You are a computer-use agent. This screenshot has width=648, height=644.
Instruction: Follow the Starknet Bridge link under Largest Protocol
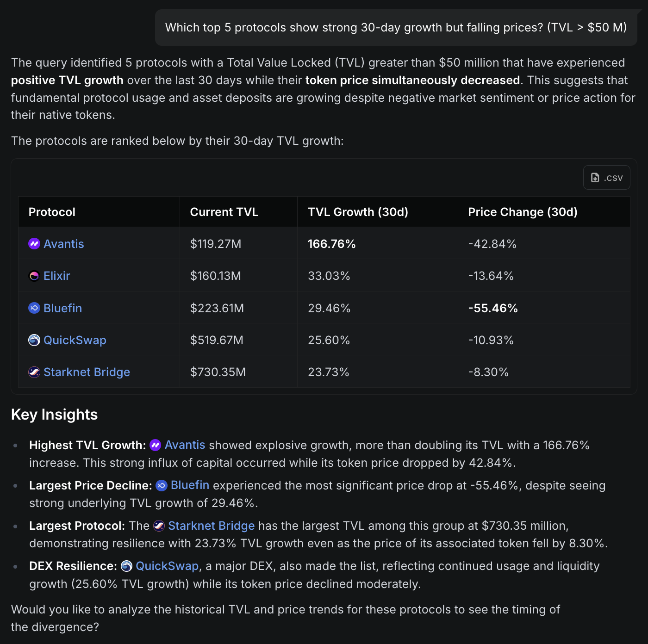tap(212, 526)
